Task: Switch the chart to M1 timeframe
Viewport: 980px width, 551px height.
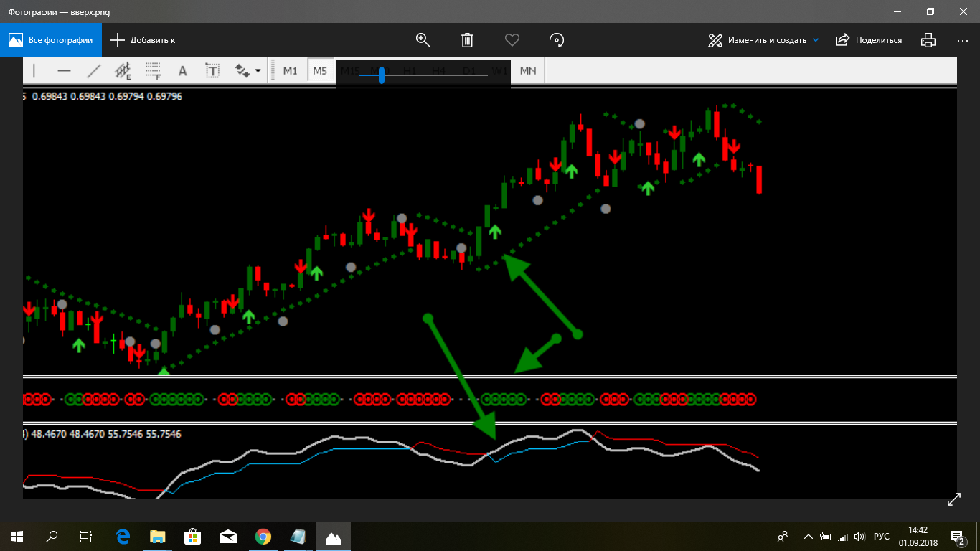Action: point(290,71)
